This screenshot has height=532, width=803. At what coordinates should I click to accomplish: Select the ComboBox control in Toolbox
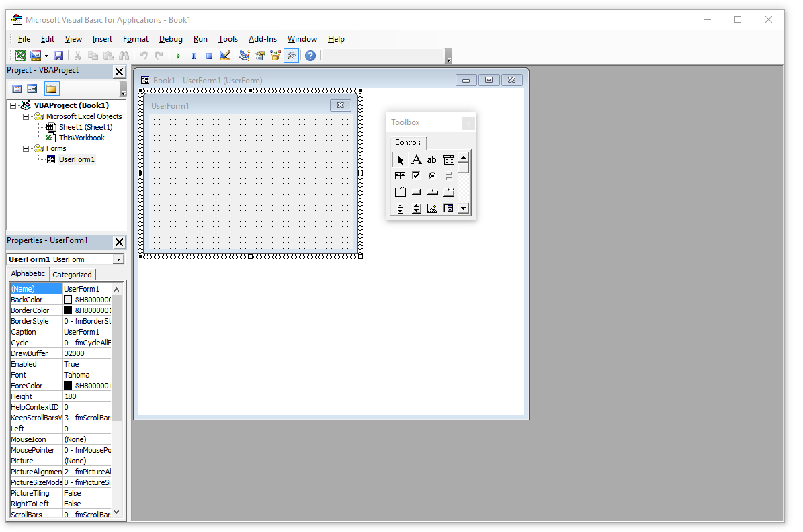(x=449, y=160)
